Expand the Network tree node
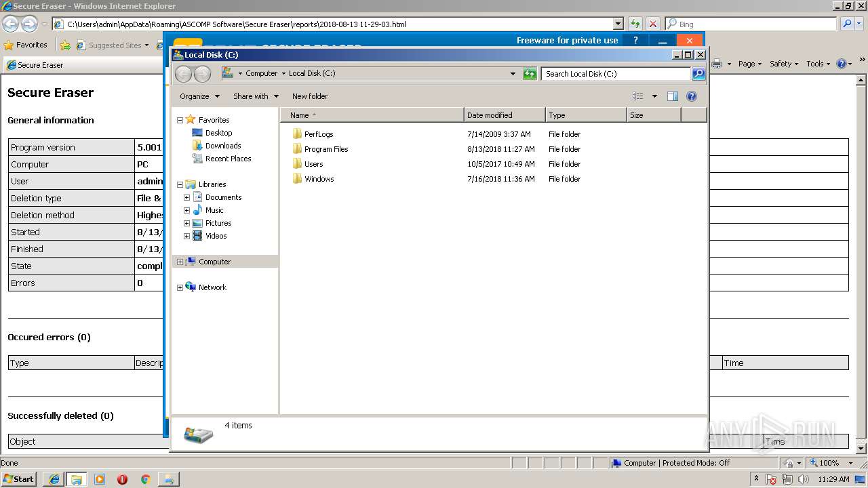The height and width of the screenshot is (488, 868). 180,287
